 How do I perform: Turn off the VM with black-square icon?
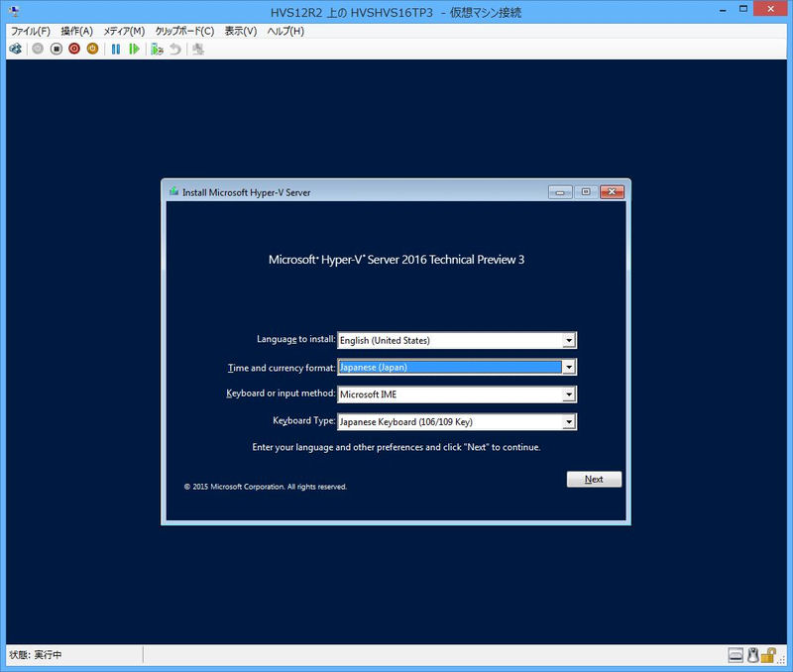[x=57, y=49]
